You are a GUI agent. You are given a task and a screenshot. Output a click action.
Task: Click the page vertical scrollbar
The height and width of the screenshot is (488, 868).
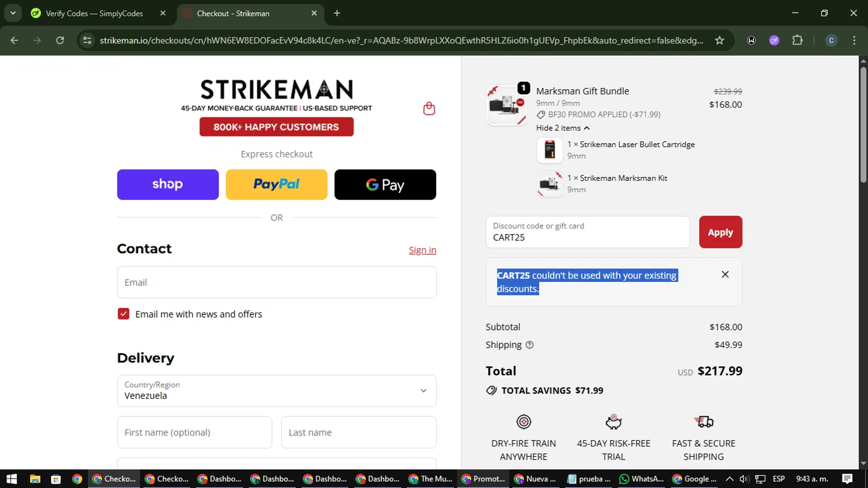point(863,125)
